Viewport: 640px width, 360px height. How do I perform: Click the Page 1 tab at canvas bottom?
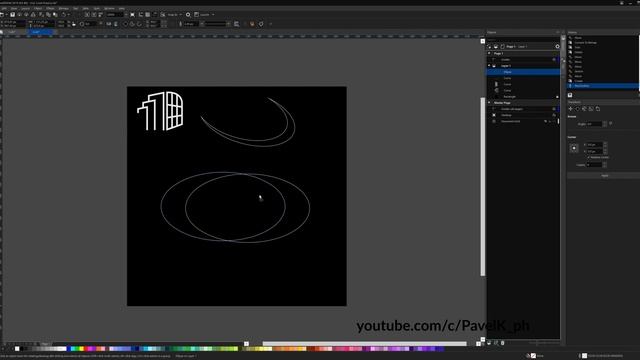click(x=45, y=344)
